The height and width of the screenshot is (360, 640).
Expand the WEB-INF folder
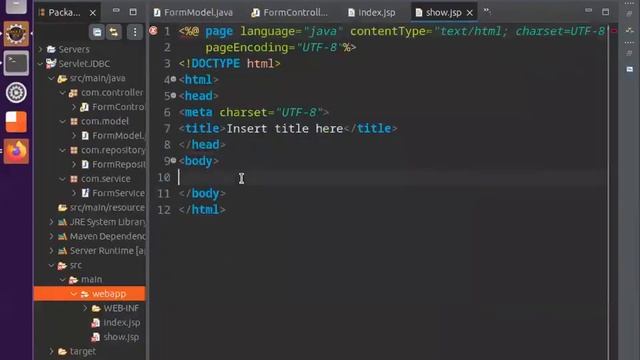[x=85, y=308]
